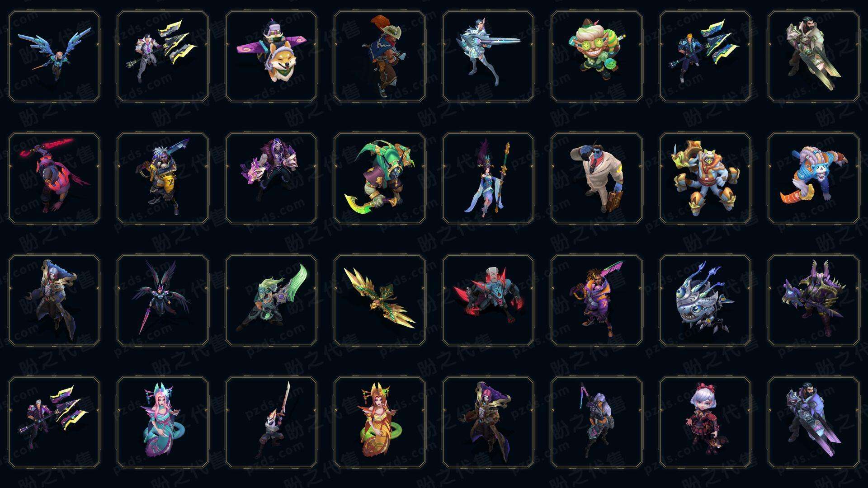Click the green giant-blade warrior skin

tap(271, 300)
